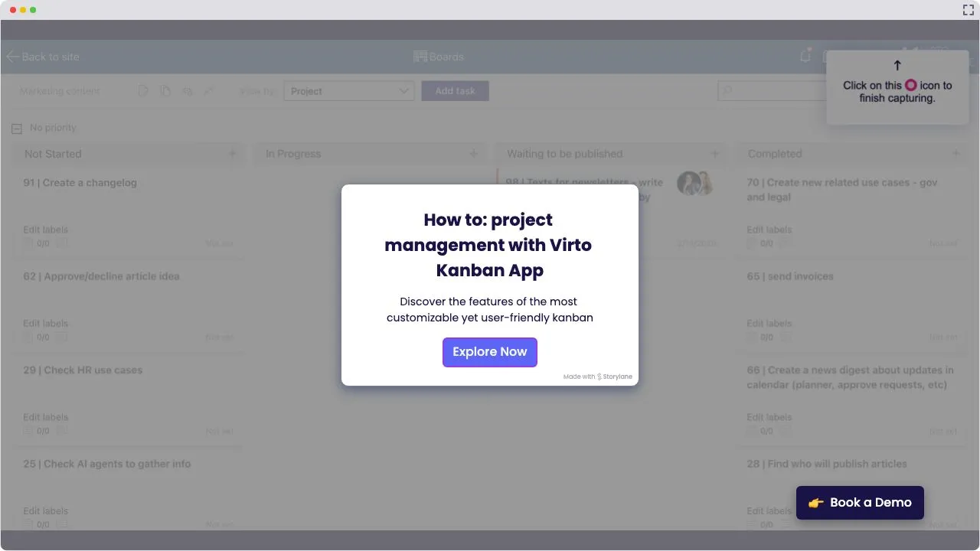Open card 29 Check HR use cases
980x551 pixels.
tap(83, 370)
